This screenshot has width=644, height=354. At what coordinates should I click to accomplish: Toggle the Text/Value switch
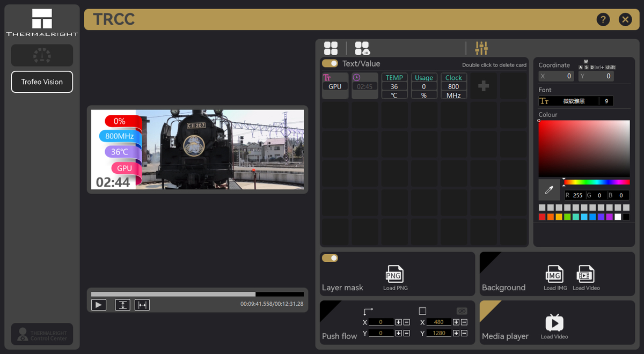330,64
